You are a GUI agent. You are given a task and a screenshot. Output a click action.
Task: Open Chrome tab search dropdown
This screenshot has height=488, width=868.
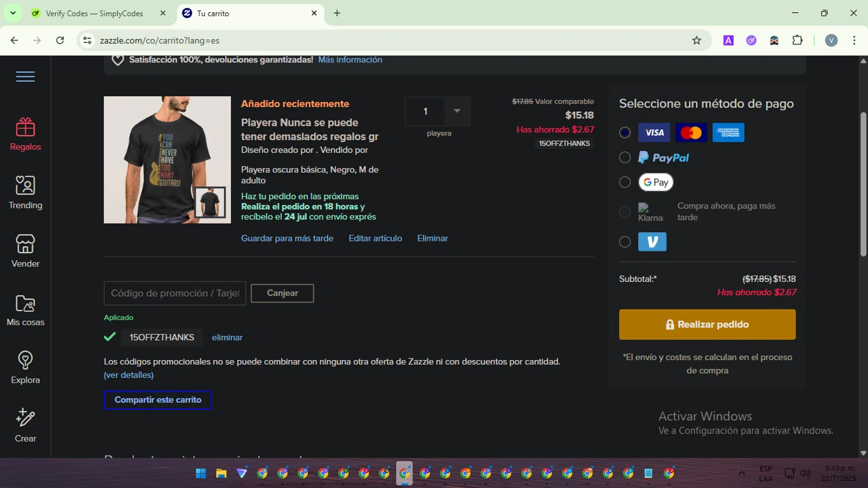[13, 13]
